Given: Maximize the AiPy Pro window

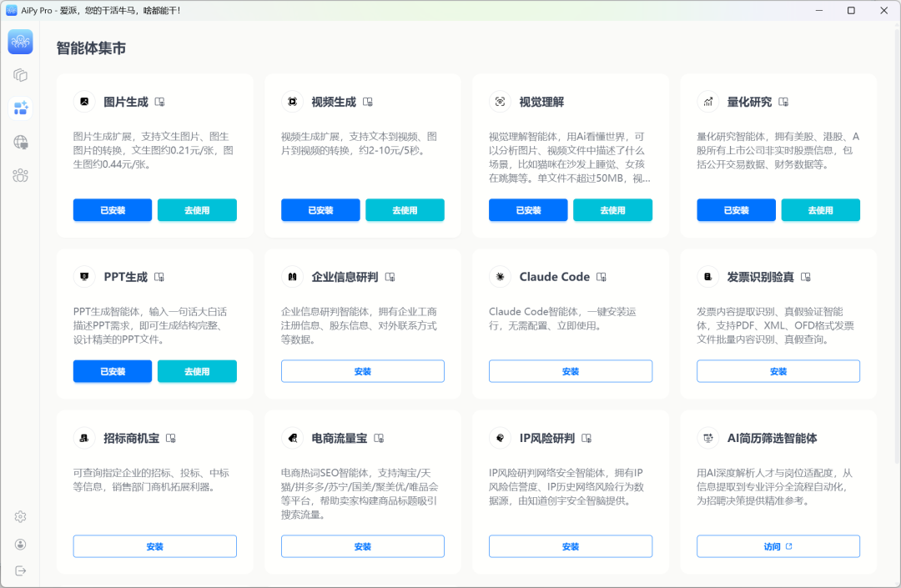Looking at the screenshot, I should [851, 10].
